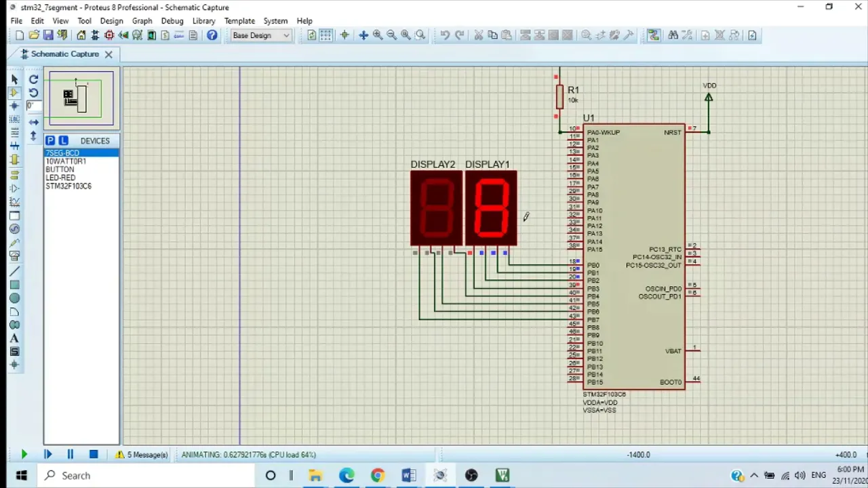This screenshot has height=488, width=868.
Task: Open Library Manager with L button
Action: (63, 140)
